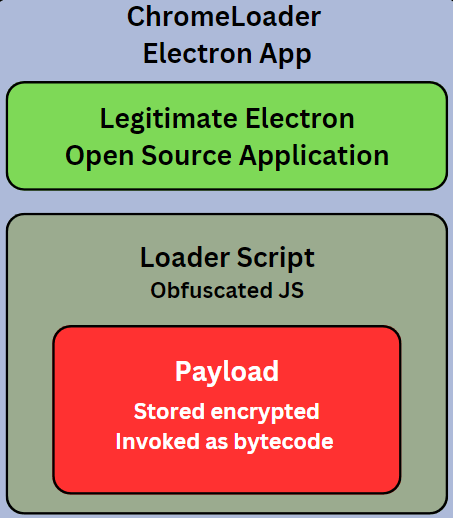Image resolution: width=453 pixels, height=518 pixels.
Task: Select the gray Loader Script container
Action: tap(227, 364)
